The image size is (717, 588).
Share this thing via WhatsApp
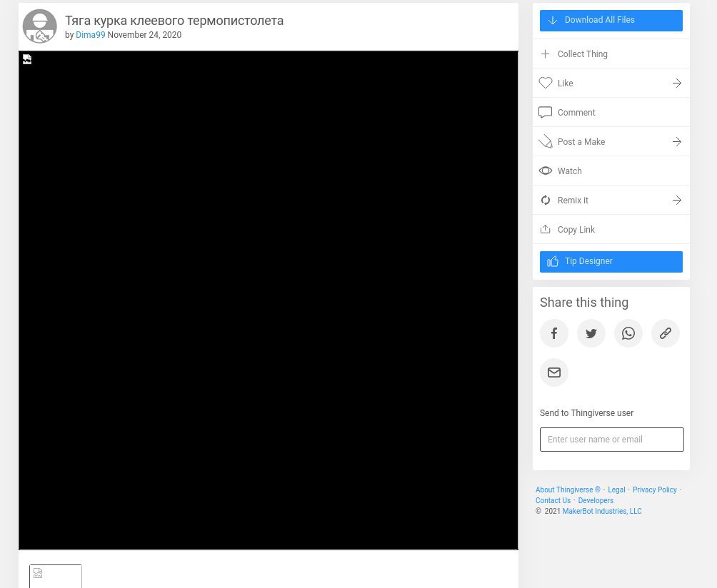tap(628, 333)
